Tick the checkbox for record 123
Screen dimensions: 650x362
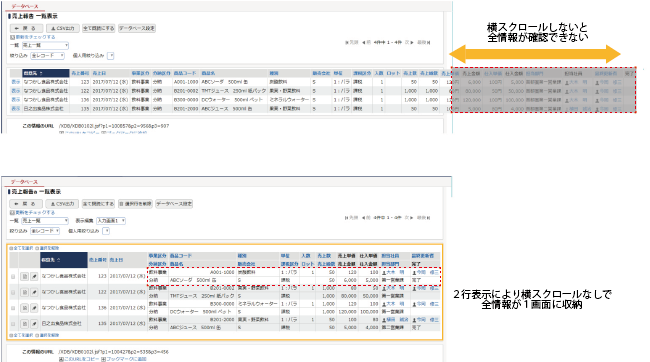click(13, 277)
